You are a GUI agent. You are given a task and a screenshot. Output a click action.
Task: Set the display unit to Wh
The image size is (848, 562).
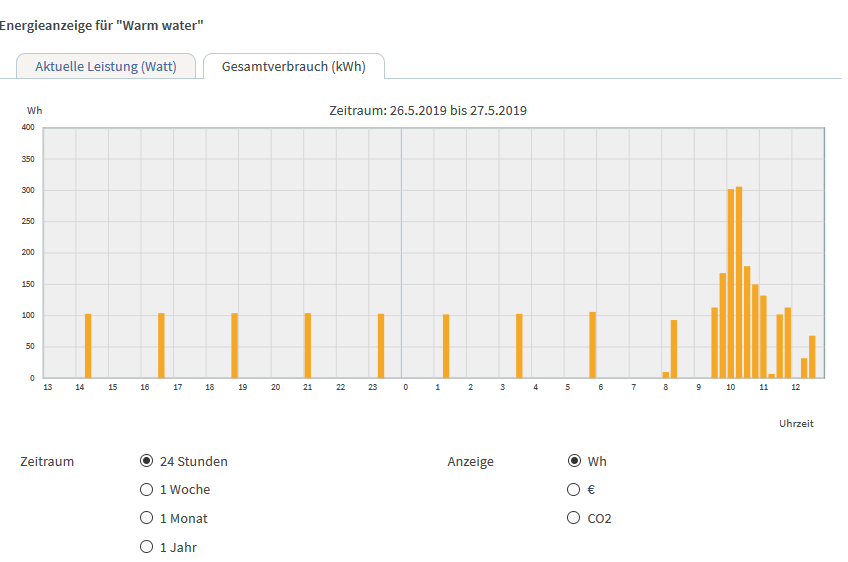(574, 461)
